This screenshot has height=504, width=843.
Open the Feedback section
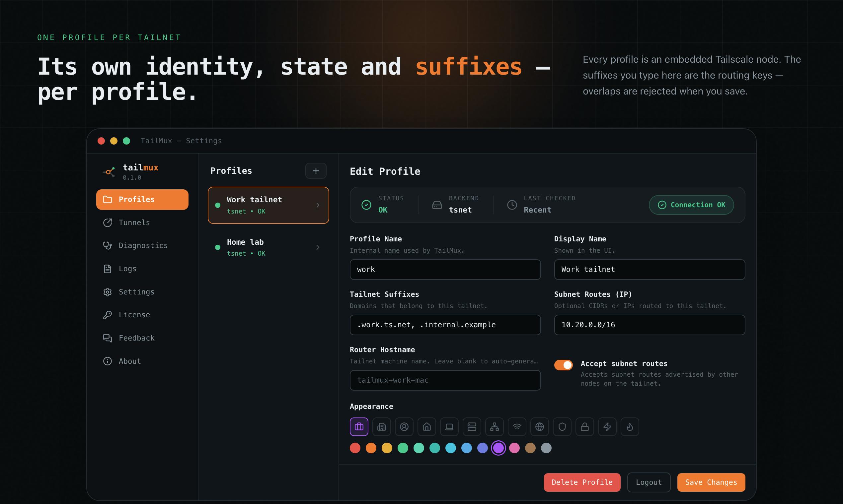click(142, 338)
